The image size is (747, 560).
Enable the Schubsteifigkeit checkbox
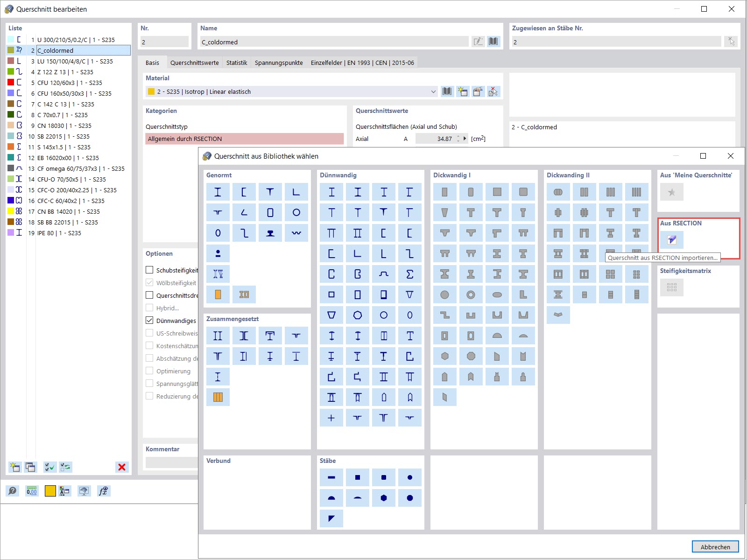pos(149,270)
